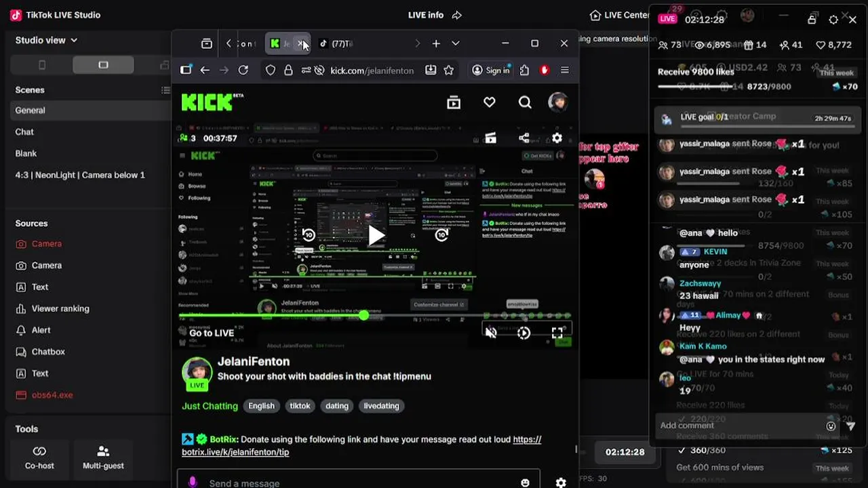
Task: Play the Kick video
Action: pyautogui.click(x=376, y=235)
